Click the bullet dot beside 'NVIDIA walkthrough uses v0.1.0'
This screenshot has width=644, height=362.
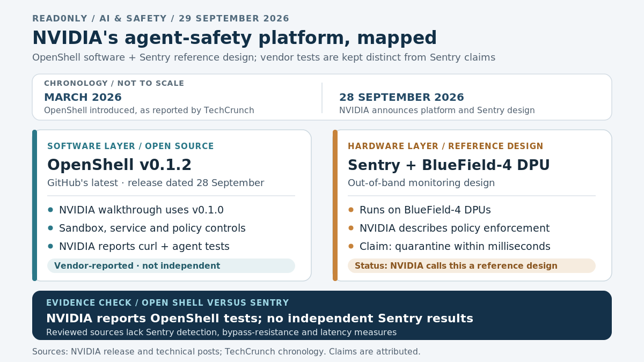tap(50, 210)
